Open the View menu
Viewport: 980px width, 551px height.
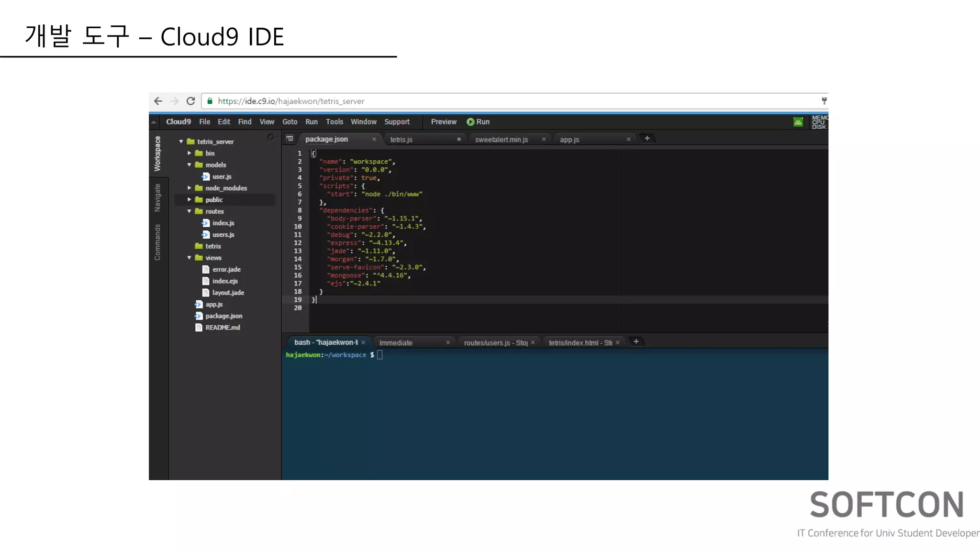point(267,122)
